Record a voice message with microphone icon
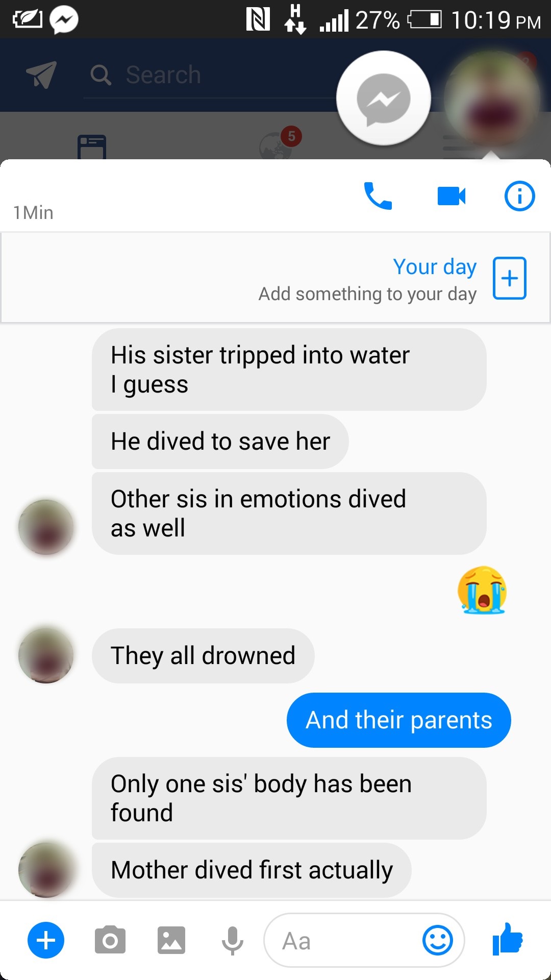This screenshot has height=980, width=551. [232, 940]
